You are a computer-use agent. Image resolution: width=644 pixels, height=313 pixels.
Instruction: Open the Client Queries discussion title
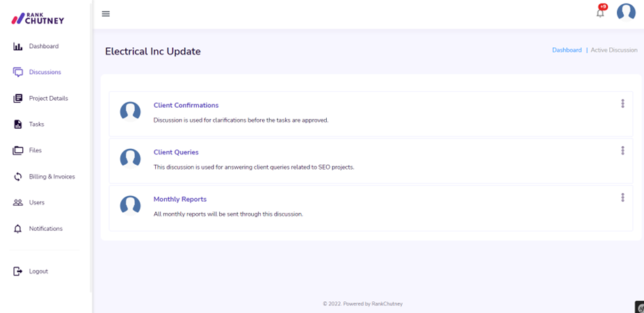(x=176, y=152)
